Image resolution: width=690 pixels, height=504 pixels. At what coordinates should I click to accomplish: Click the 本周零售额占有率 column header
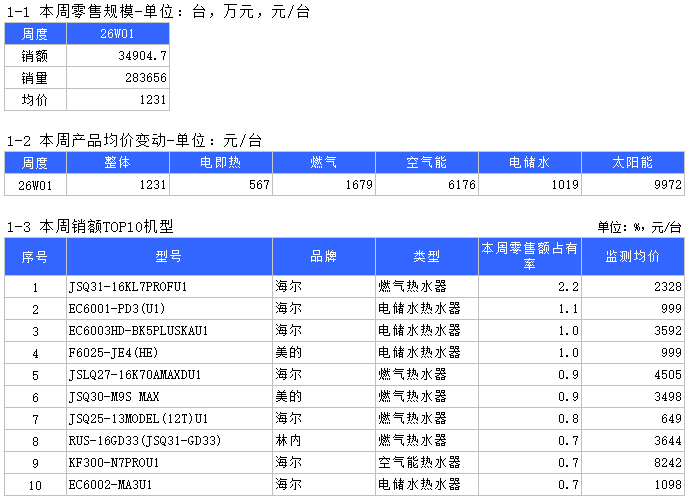tap(529, 257)
